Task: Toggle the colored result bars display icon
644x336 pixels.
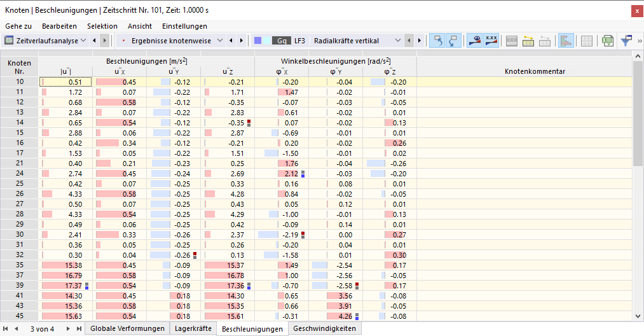Action: coord(566,41)
